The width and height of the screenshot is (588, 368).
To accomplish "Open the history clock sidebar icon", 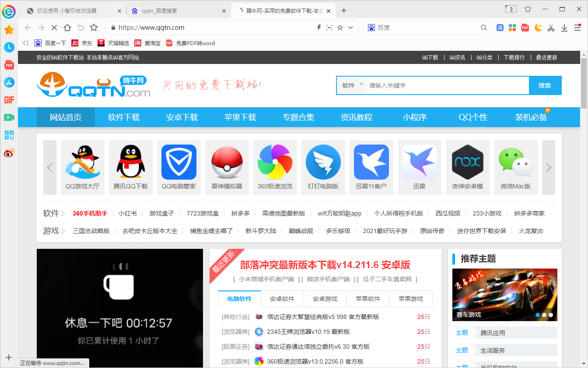I will click(9, 47).
